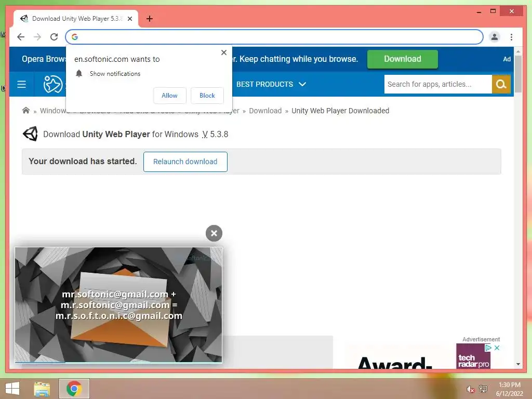Open the AdChoices triangle icon
The image size is (532, 399).
tap(488, 348)
